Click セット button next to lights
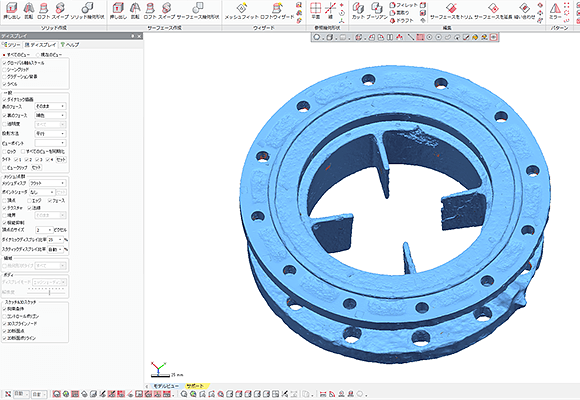Image resolution: width=580 pixels, height=400 pixels. tap(61, 159)
